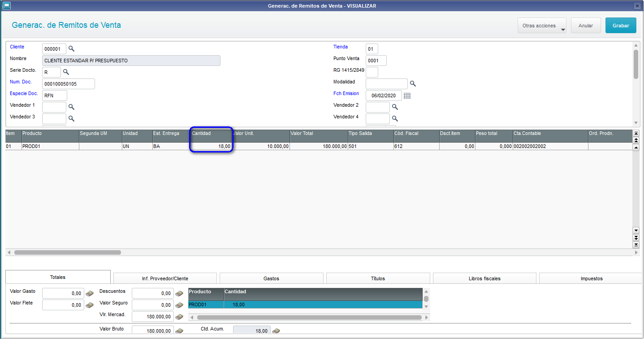Click the money icon beside Vlr. Mercad.
The width and height of the screenshot is (644, 339).
click(179, 317)
